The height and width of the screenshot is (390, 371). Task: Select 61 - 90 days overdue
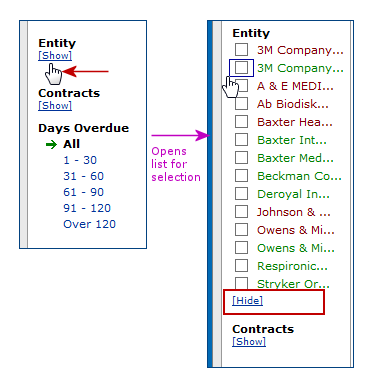click(x=84, y=192)
